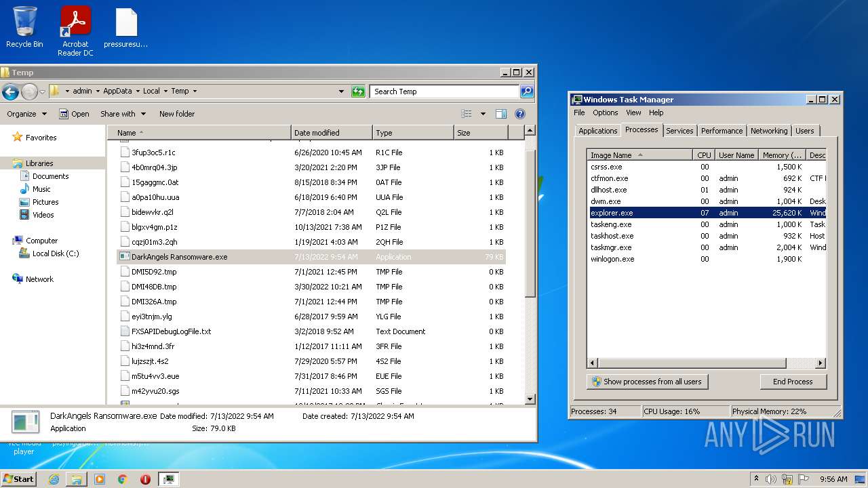Expand the admin breadcrumb arrow
Viewport: 868px width, 488px height.
(x=97, y=91)
